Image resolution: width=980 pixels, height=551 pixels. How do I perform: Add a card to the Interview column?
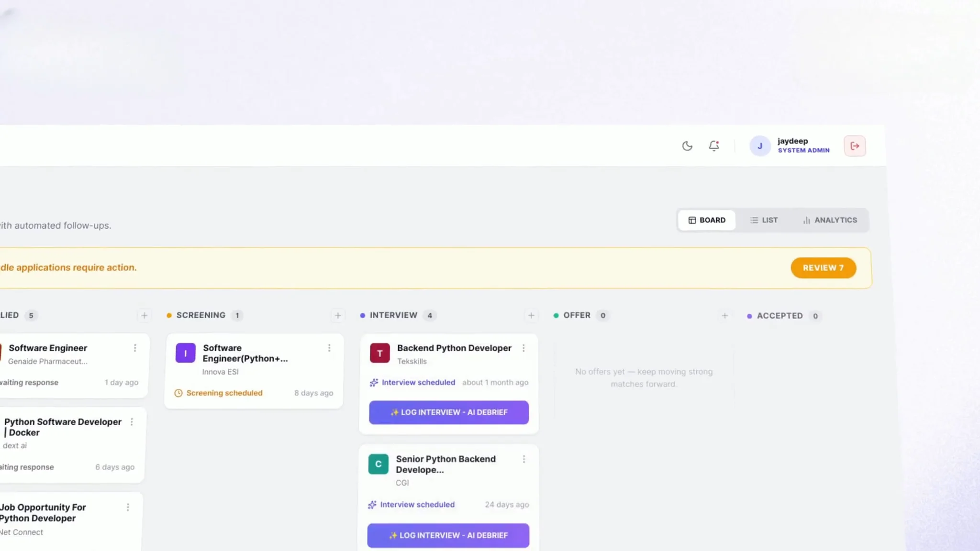coord(531,315)
